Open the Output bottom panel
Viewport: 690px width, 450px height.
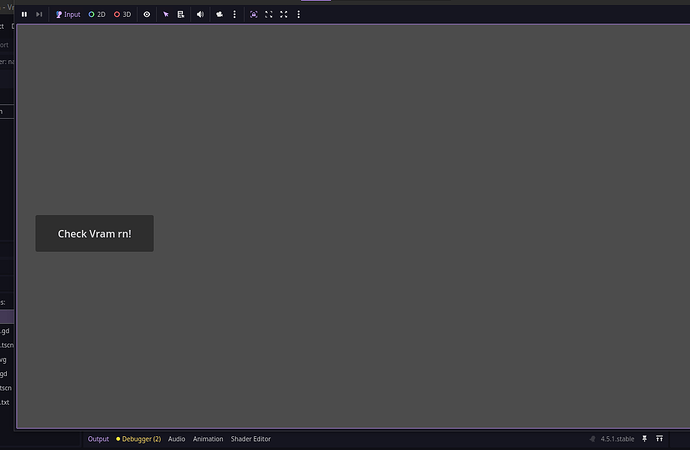point(98,439)
